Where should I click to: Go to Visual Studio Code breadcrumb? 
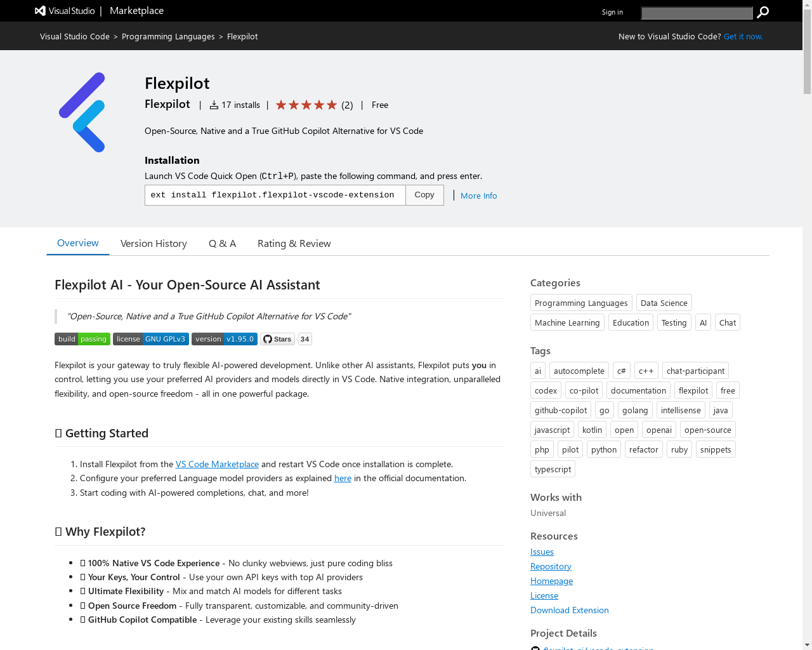coord(75,36)
